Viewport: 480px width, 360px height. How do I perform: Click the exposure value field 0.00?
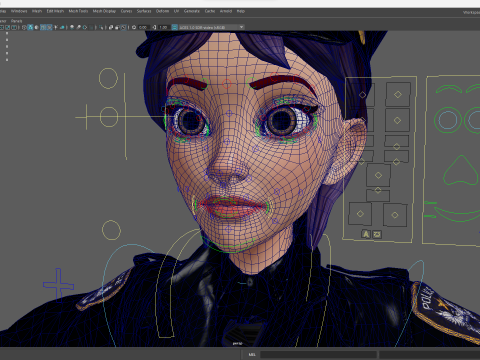tap(143, 27)
